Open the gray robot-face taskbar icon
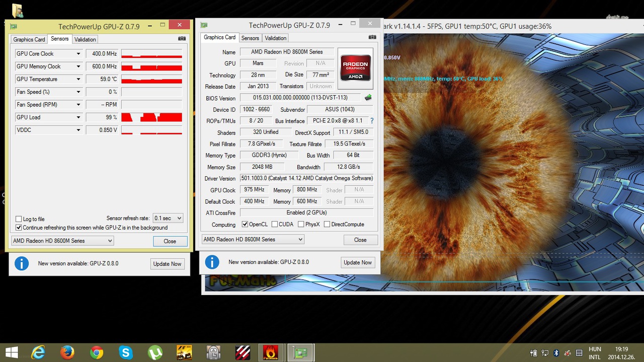This screenshot has width=644, height=362. coord(213,352)
